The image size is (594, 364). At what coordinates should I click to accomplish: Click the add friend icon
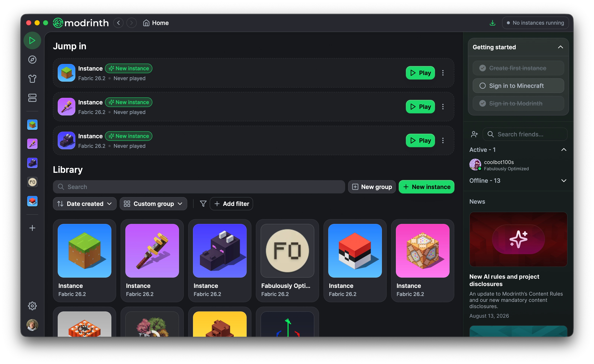(x=474, y=134)
